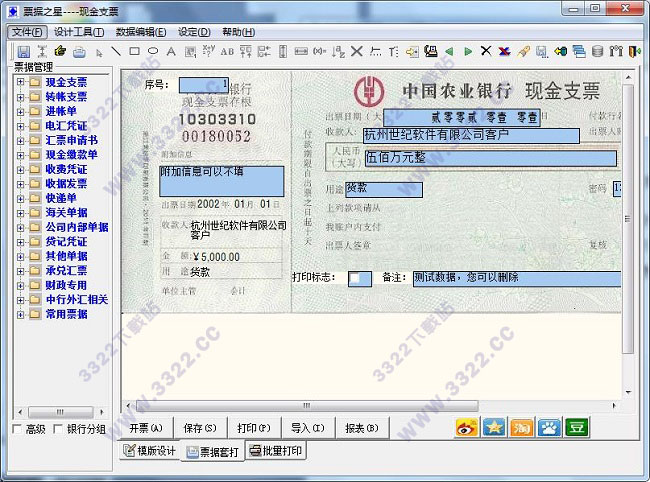The height and width of the screenshot is (482, 650).
Task: Select the diagonal line drawing tool
Action: 116,51
